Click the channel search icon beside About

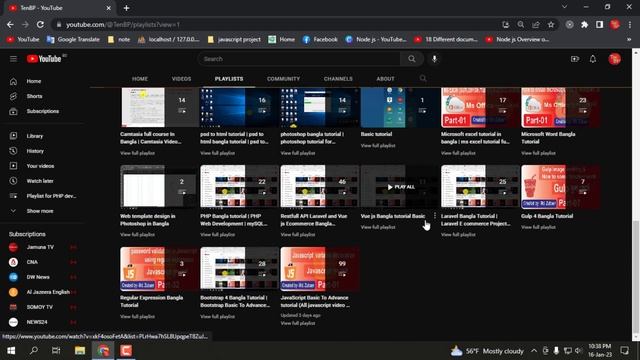point(423,78)
